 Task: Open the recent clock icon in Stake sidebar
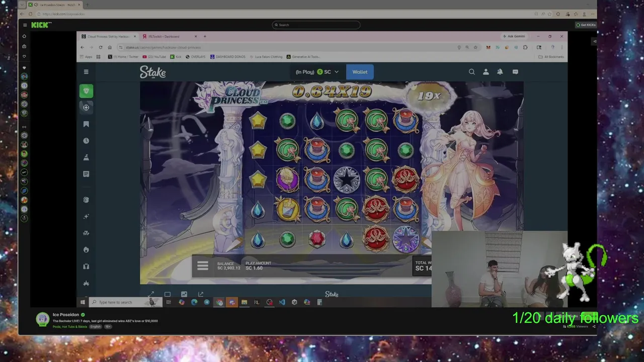86,141
